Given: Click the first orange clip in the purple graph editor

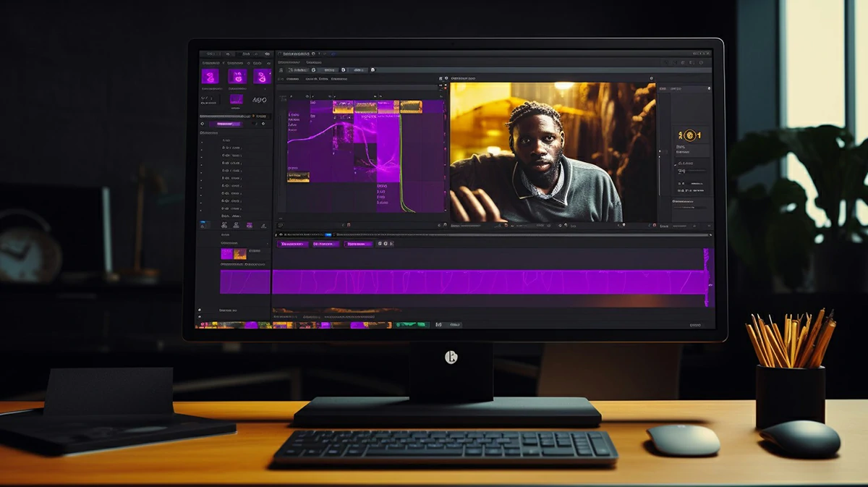Looking at the screenshot, I should pyautogui.click(x=343, y=107).
